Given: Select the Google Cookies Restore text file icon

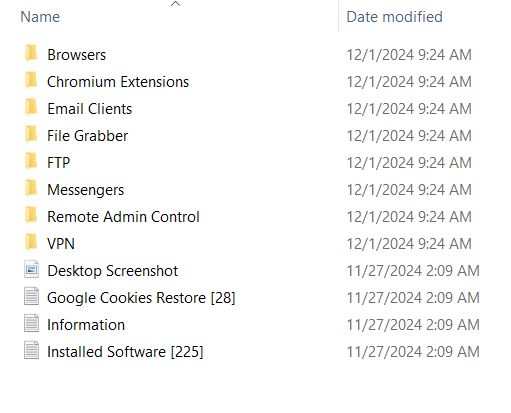Looking at the screenshot, I should pos(31,296).
